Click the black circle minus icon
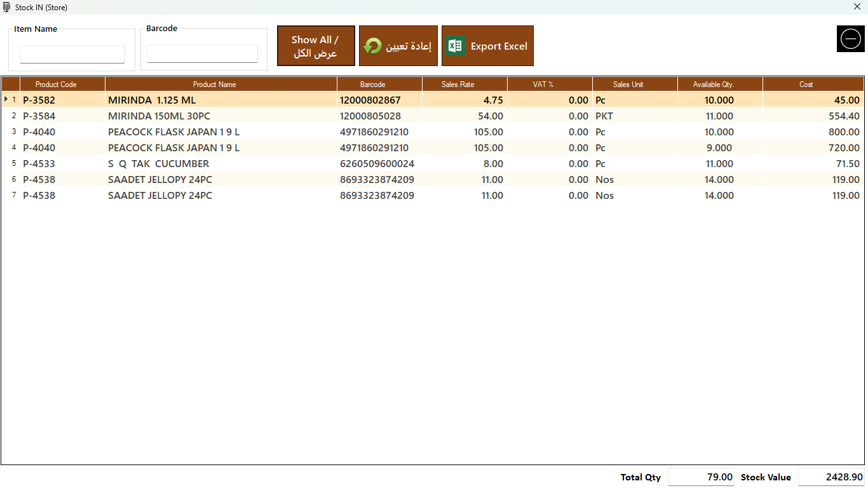 [x=850, y=39]
